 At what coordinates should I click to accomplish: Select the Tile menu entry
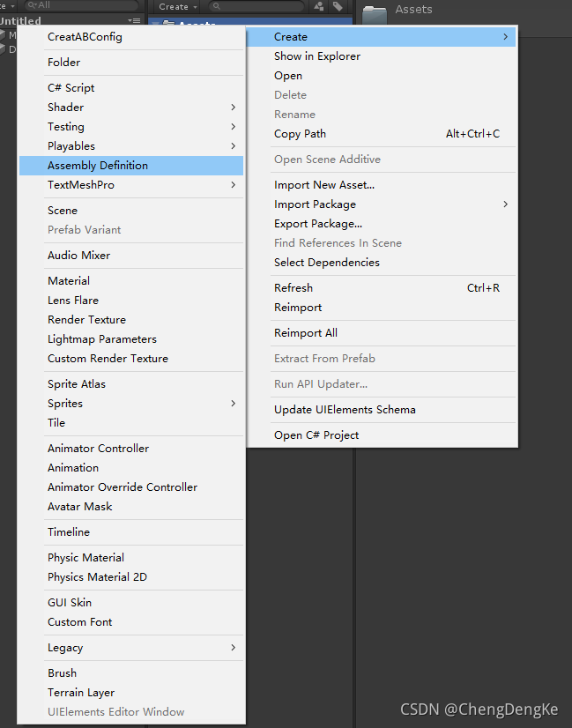pyautogui.click(x=131, y=423)
